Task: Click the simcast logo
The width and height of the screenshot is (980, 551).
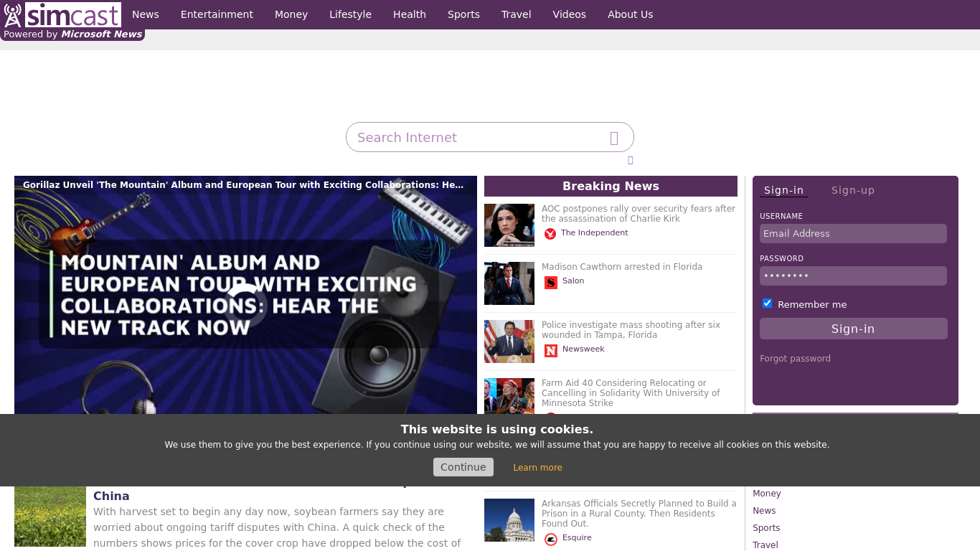Action: 62,14
